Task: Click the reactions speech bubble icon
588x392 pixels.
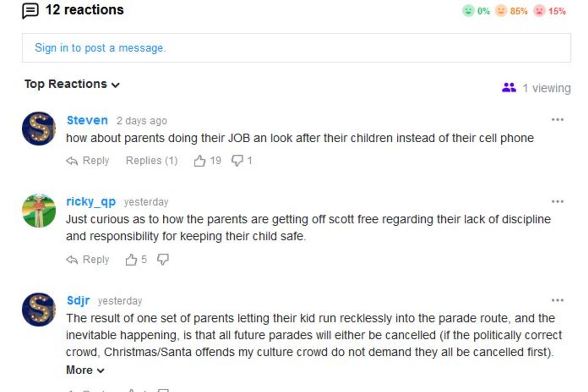Action: click(30, 11)
